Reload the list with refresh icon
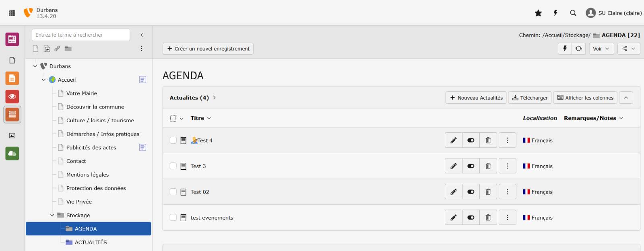Viewport: 644px width, 251px height. [x=578, y=49]
